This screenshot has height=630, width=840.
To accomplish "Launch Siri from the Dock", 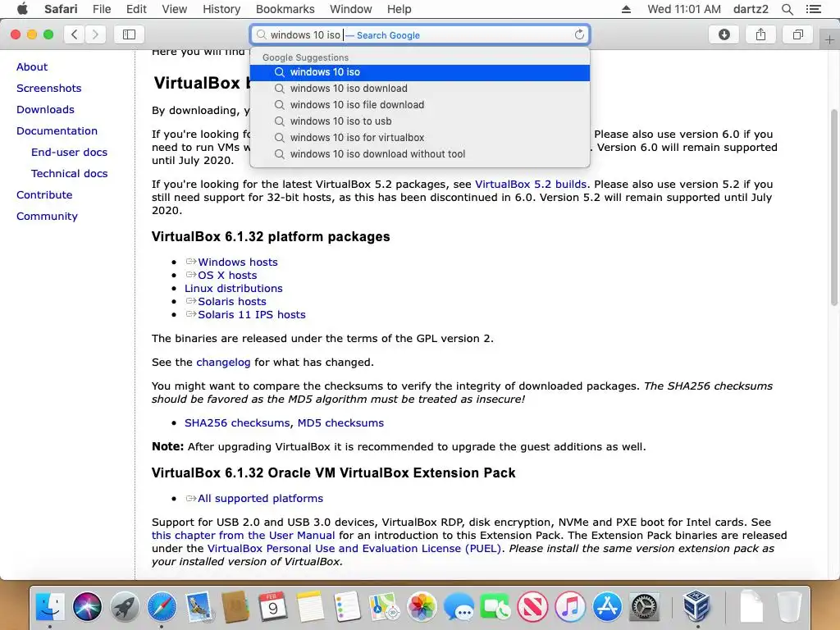I will 87,606.
